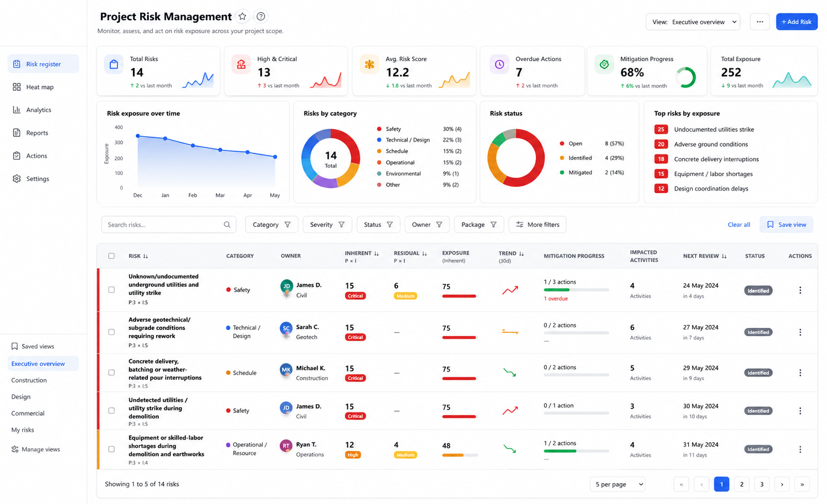Click the Add Risk button
827x504 pixels.
point(797,22)
